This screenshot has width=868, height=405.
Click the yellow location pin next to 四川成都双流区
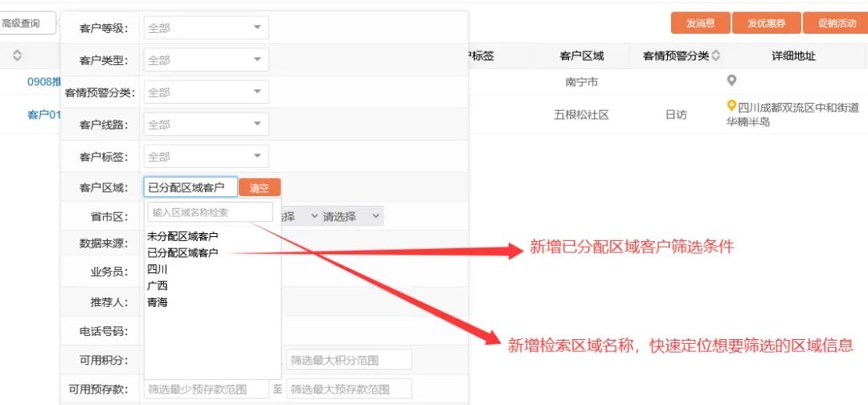pyautogui.click(x=731, y=105)
